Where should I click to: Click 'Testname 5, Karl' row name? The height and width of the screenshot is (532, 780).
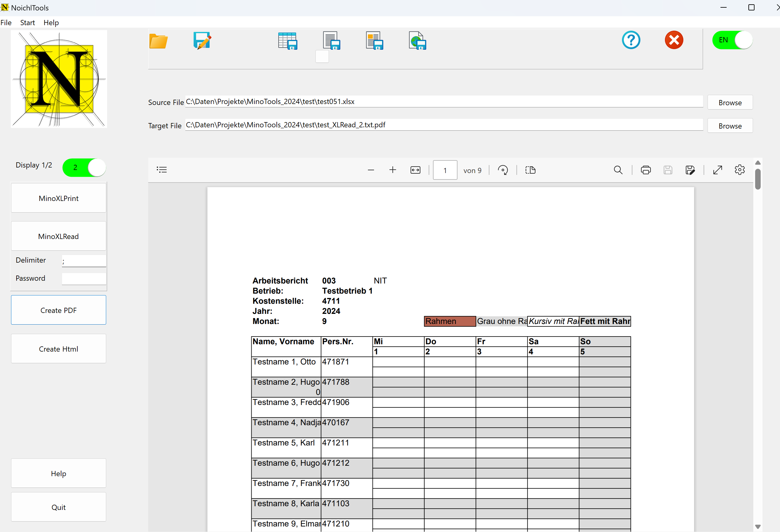coord(284,443)
